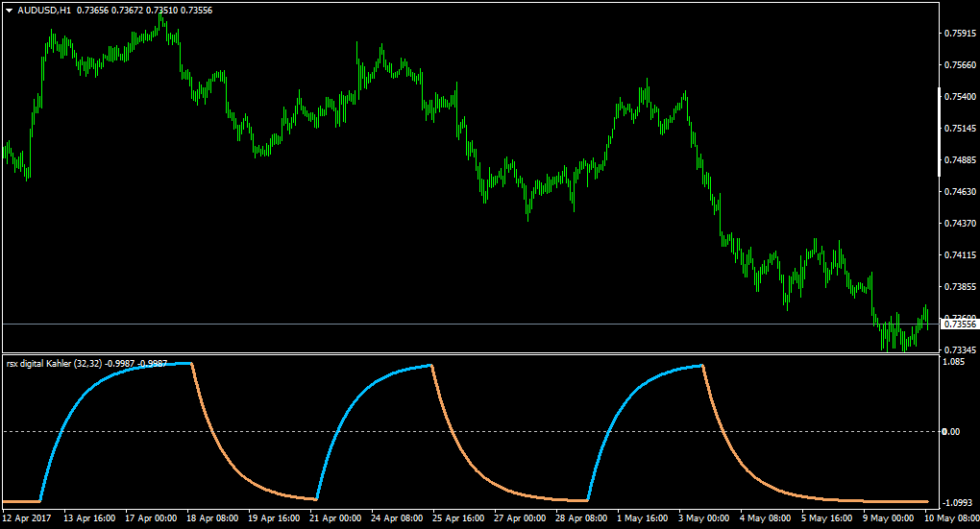The height and width of the screenshot is (529, 980).
Task: Click the 0.75915 price scale label
Action: pyautogui.click(x=960, y=33)
